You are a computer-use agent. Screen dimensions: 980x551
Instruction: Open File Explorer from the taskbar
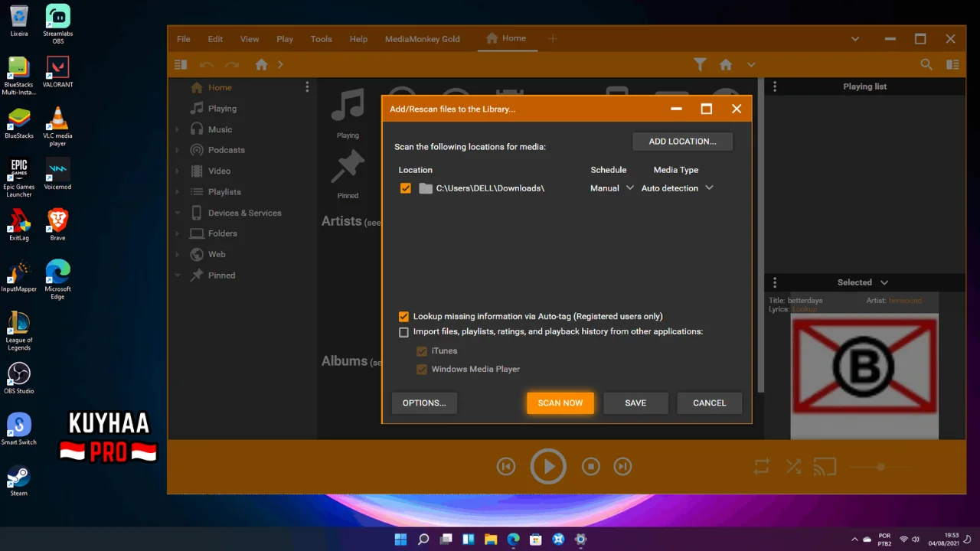(491, 540)
